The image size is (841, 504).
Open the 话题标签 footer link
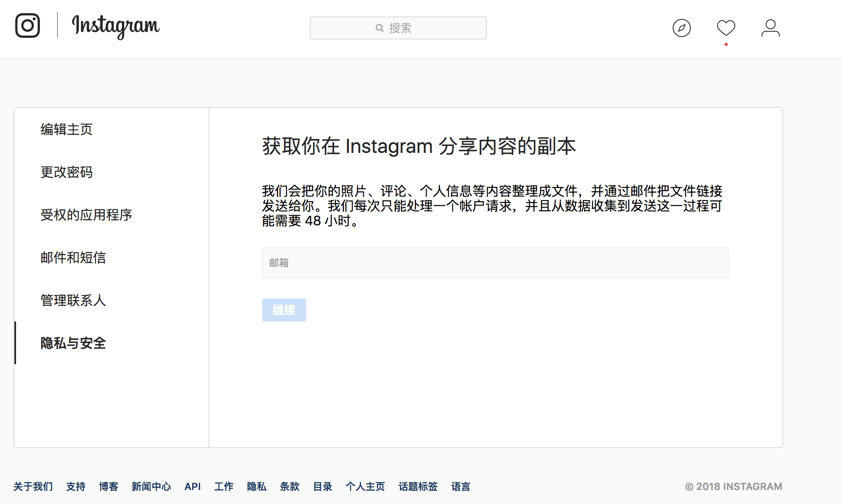418,487
